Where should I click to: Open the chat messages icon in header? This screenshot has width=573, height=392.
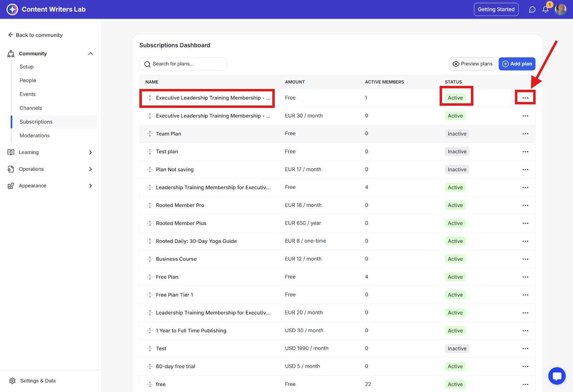pyautogui.click(x=532, y=10)
